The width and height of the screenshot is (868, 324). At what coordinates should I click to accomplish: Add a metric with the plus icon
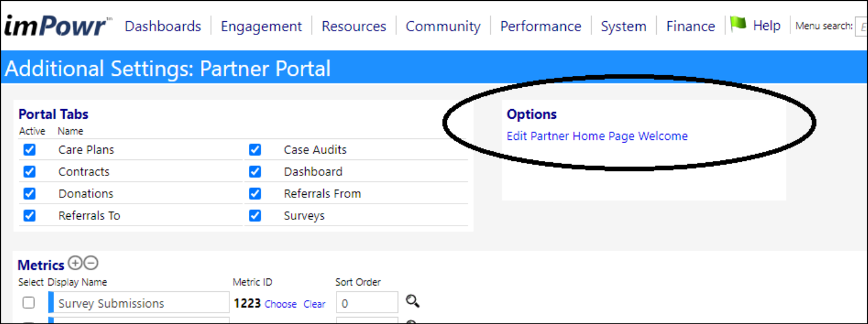(x=75, y=263)
